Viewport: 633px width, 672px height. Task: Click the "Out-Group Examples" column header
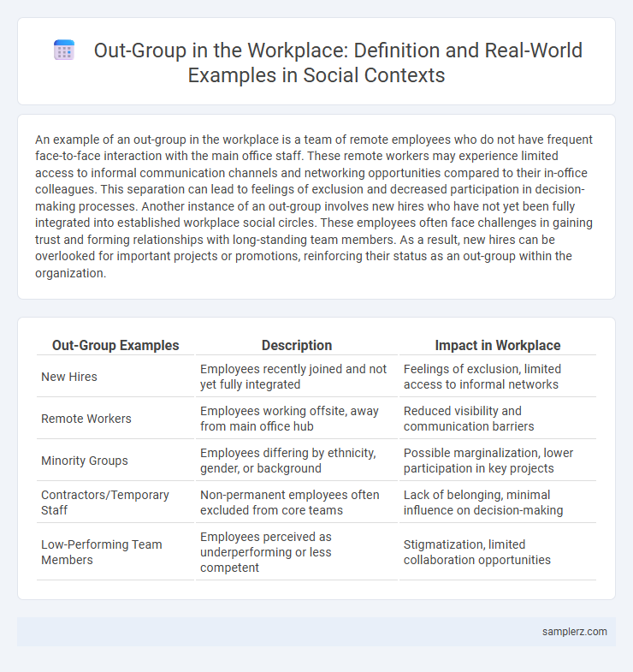coord(115,346)
